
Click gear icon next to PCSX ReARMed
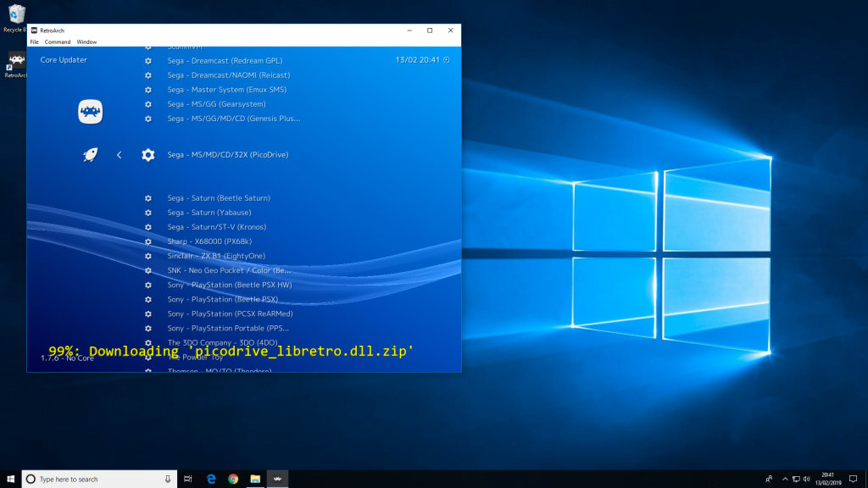click(x=147, y=313)
